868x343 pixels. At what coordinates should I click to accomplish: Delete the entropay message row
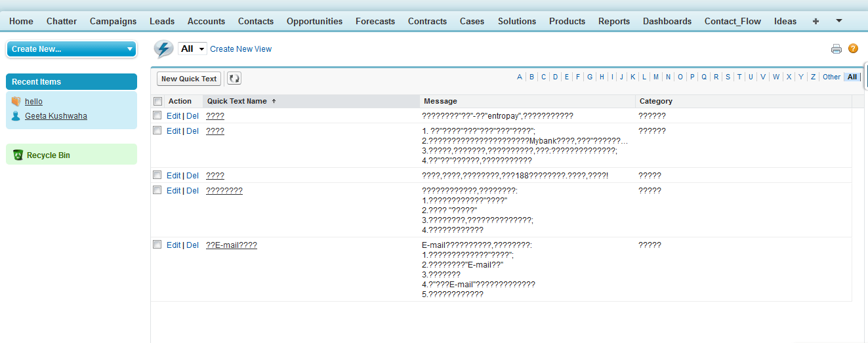click(x=192, y=115)
